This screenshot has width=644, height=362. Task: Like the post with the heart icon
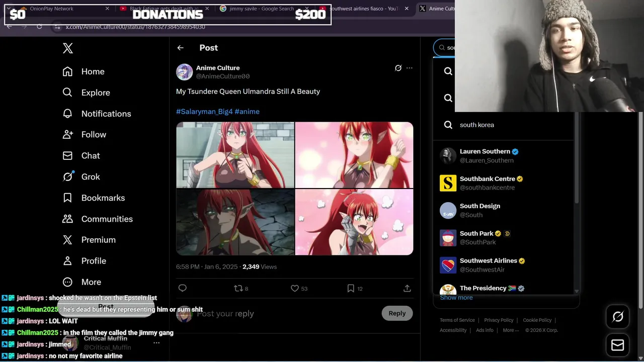click(x=299, y=288)
